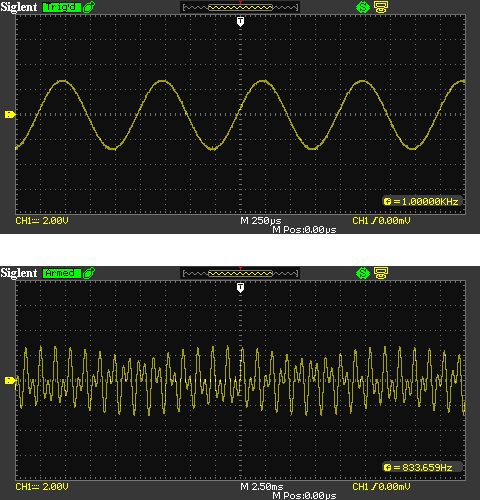Click the green pencil icon beside Armed

pos(89,273)
